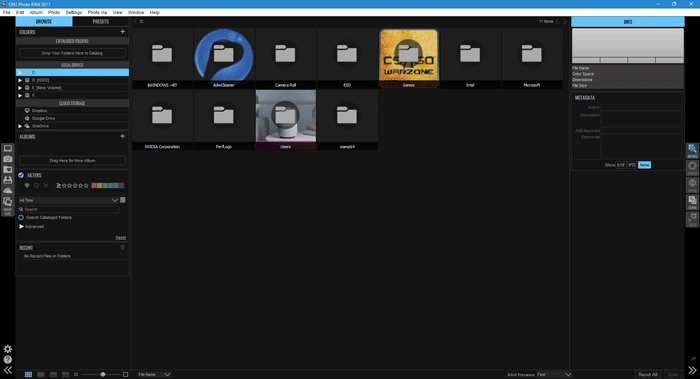
Task: Open the cloud storage shortcut icon
Action: click(x=8, y=191)
